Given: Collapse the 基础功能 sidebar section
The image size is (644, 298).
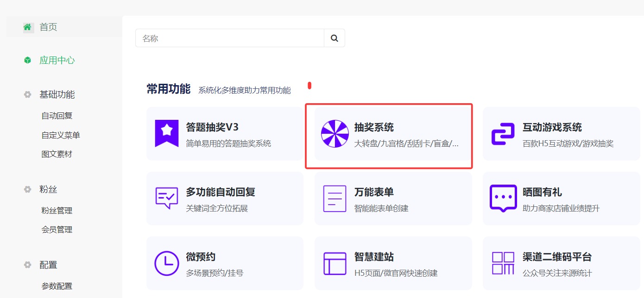Looking at the screenshot, I should [57, 95].
